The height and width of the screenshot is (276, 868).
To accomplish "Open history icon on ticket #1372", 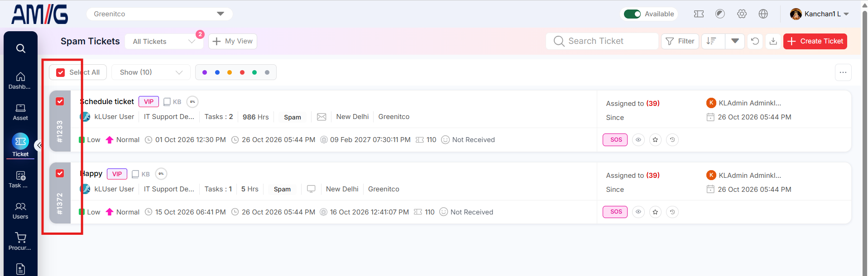I will pos(672,212).
